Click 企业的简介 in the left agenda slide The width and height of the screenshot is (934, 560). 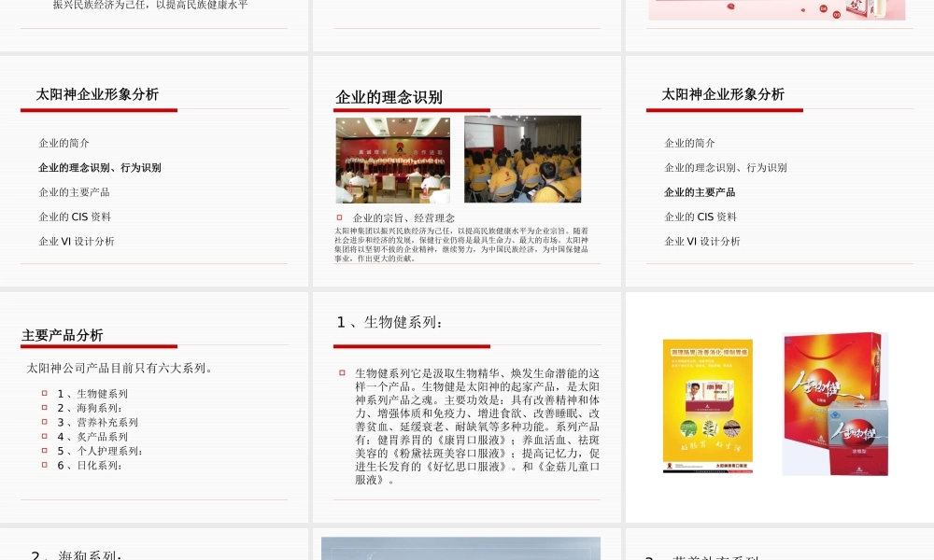coord(64,143)
